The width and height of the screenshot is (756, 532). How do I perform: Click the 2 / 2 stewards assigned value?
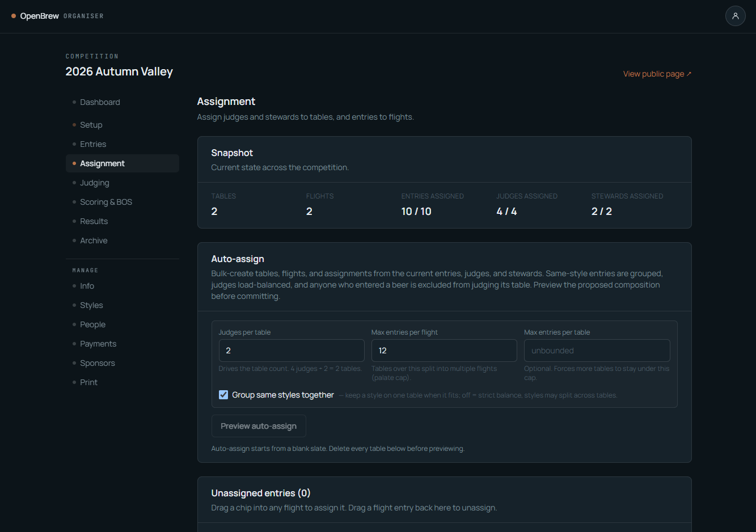(x=602, y=212)
